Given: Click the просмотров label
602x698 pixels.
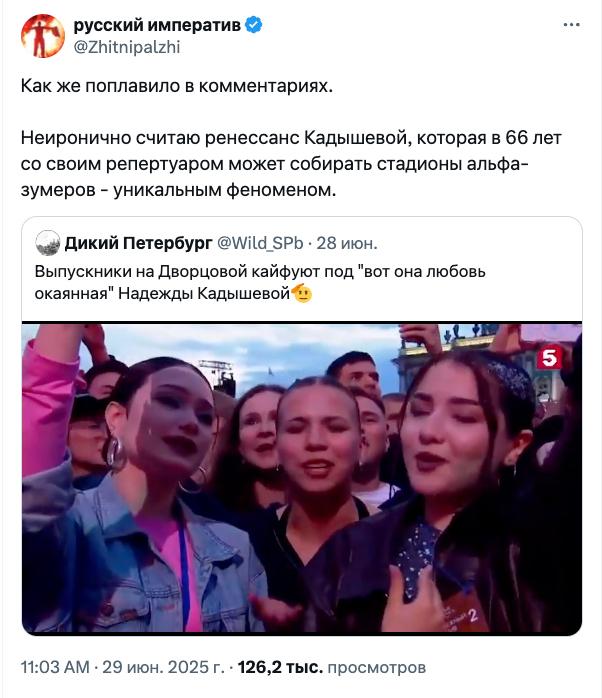Looking at the screenshot, I should [377, 667].
